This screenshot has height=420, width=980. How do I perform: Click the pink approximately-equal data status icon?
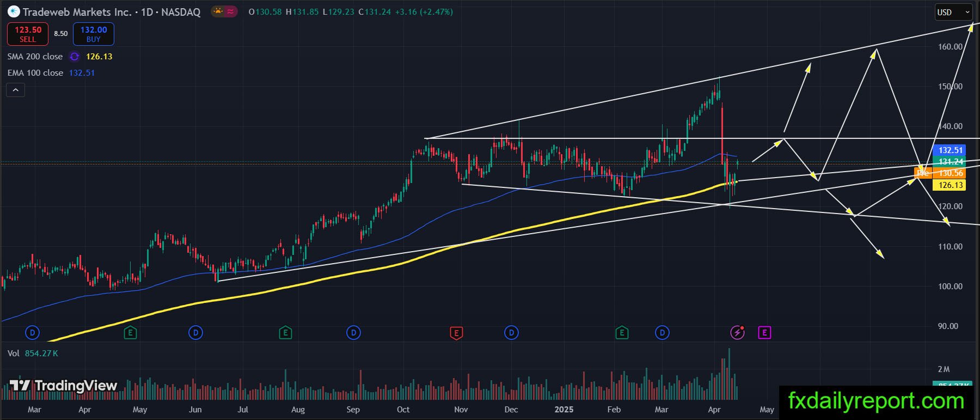230,11
